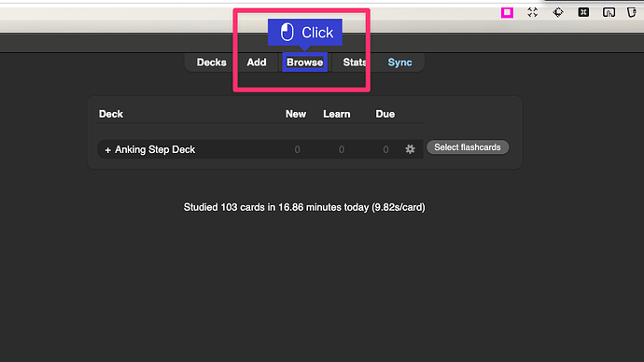Screen dimensions: 644x362
Task: Click the Due count for Anking Step Deck
Action: tap(385, 150)
